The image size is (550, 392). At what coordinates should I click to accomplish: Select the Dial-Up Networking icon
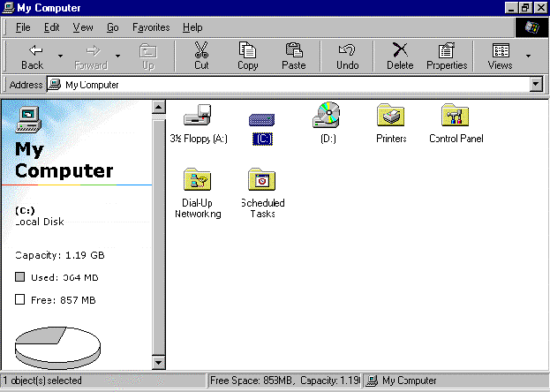198,182
